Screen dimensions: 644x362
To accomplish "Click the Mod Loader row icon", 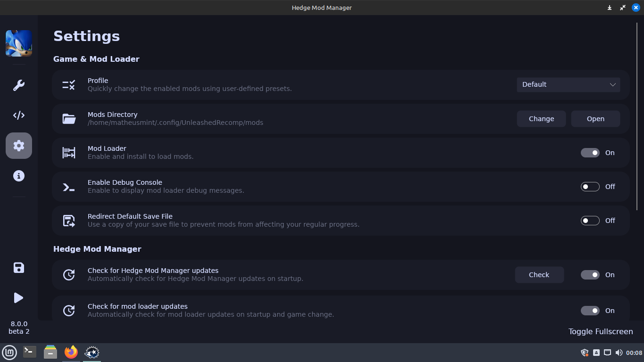I will click(x=69, y=153).
